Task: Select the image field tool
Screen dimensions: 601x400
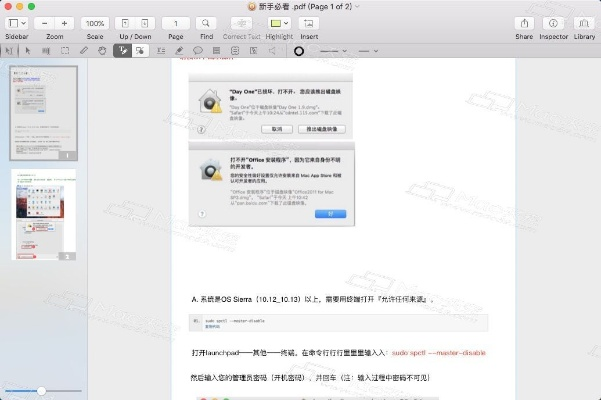Action: [x=253, y=51]
